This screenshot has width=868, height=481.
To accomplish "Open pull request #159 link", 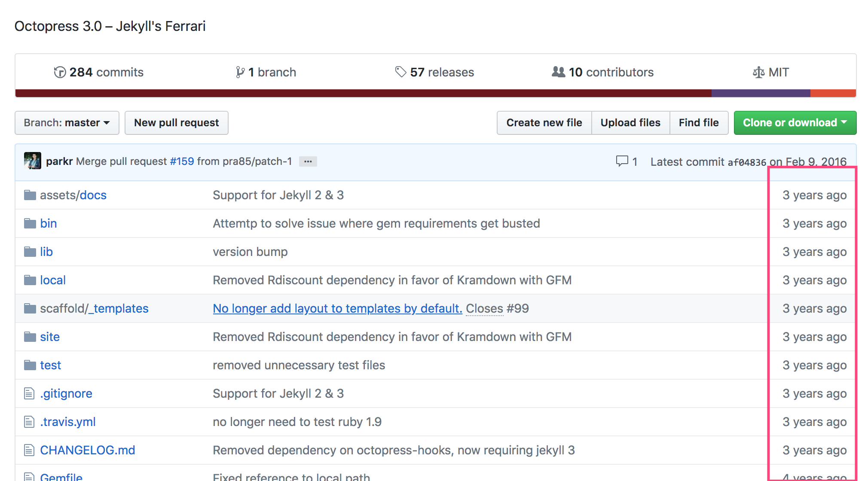I will pyautogui.click(x=182, y=161).
